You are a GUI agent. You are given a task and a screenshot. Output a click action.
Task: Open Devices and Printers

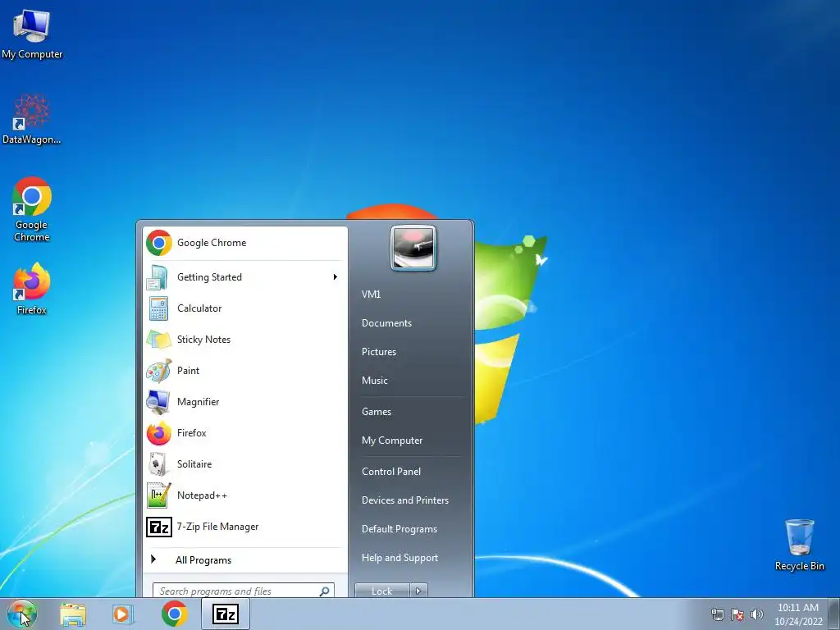point(405,500)
